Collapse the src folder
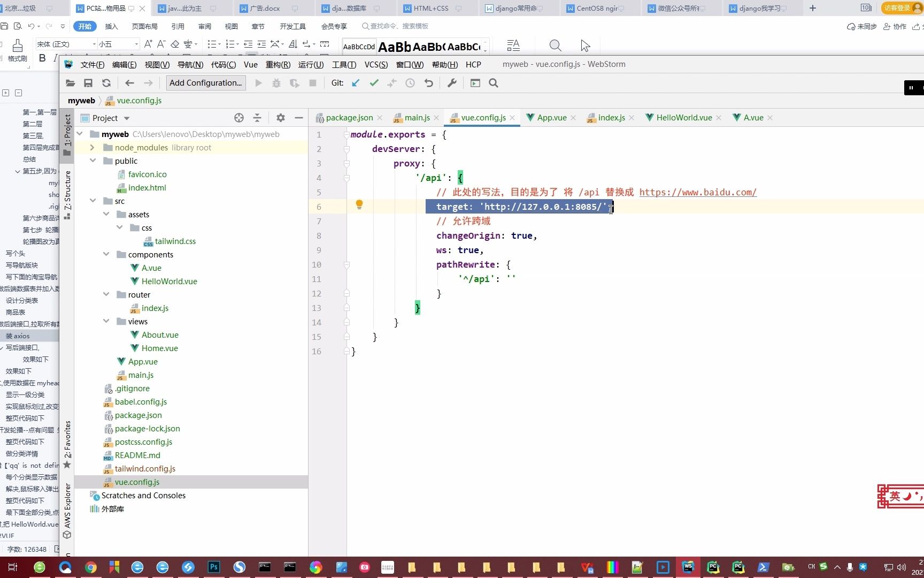The height and width of the screenshot is (578, 924). point(93,201)
